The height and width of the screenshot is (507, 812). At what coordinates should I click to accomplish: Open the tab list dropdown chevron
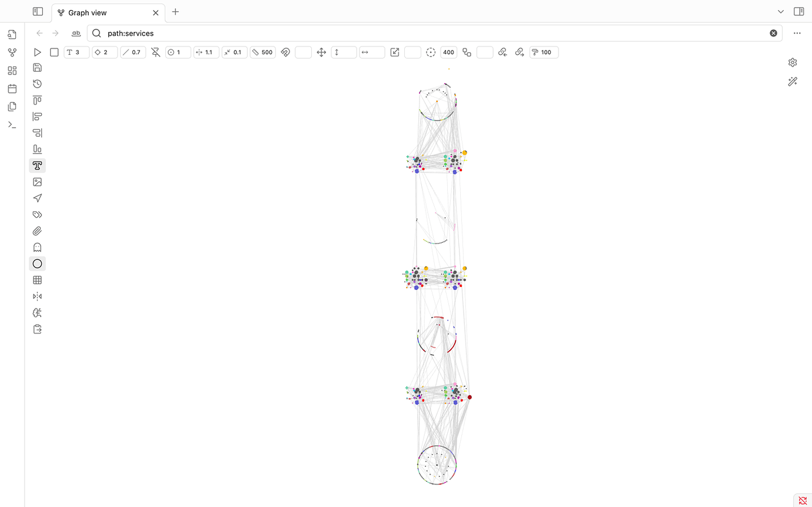(781, 11)
